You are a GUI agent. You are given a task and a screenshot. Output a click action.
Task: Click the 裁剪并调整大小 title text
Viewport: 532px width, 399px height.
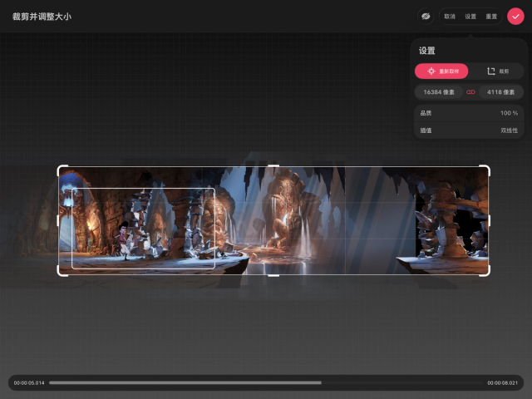coord(42,17)
